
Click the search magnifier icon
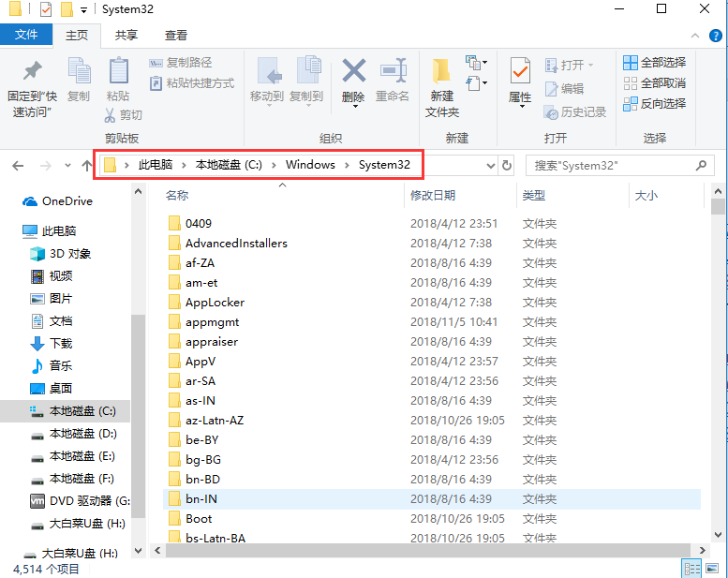(701, 165)
